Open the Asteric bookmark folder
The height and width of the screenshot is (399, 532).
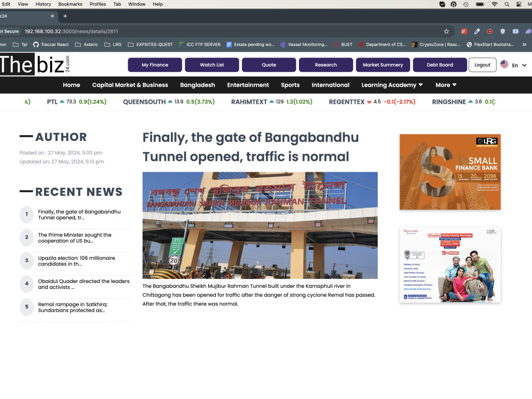point(87,45)
